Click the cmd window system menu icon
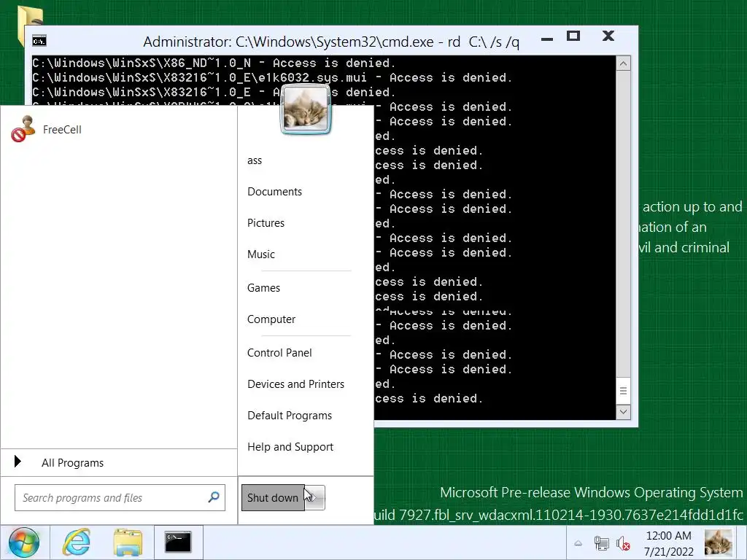Screen dimensions: 747x560 coord(39,41)
